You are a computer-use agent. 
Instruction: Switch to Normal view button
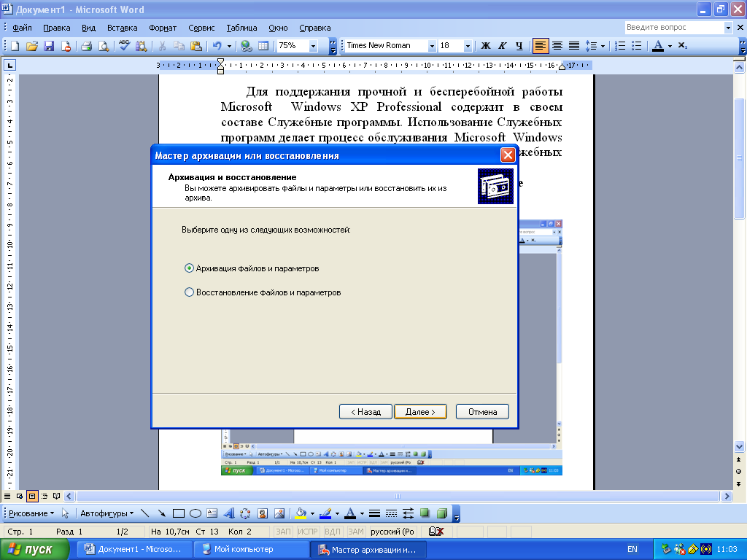coord(7,496)
